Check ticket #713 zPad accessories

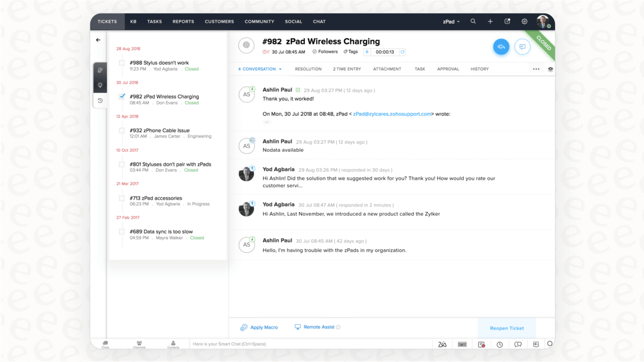[x=122, y=198]
